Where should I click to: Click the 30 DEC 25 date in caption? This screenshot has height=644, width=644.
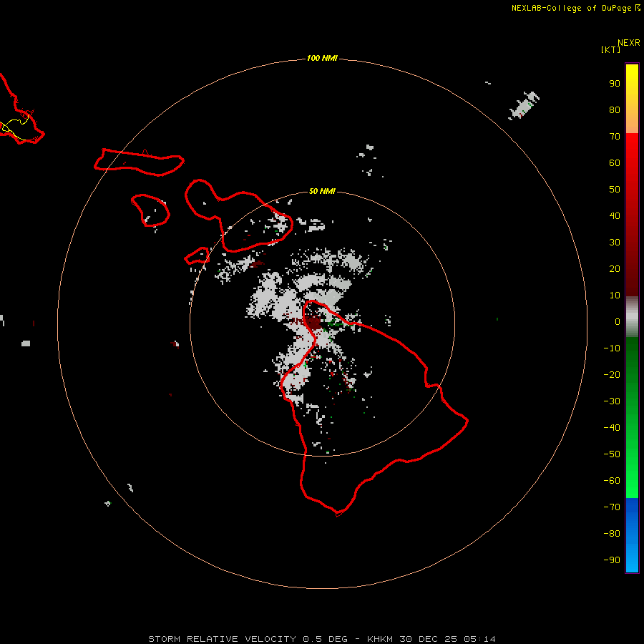pos(429,639)
